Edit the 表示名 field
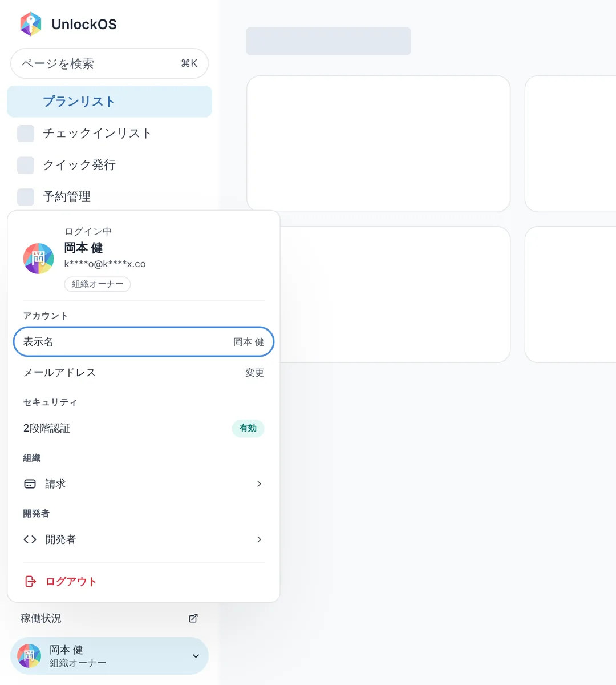The height and width of the screenshot is (685, 616). pyautogui.click(x=144, y=342)
